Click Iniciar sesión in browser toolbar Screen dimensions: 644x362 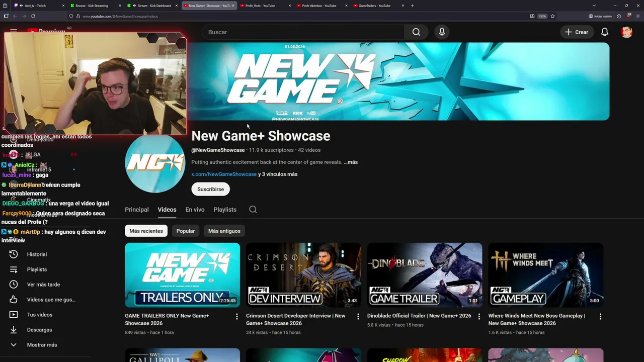pos(600,16)
